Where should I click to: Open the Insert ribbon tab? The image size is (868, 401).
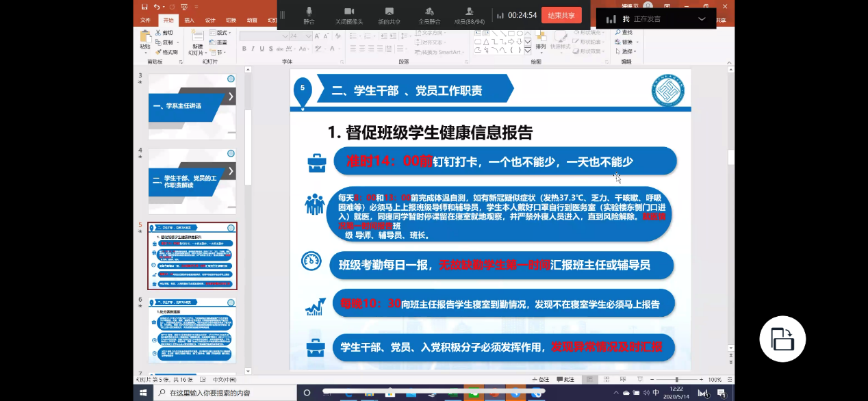[189, 20]
